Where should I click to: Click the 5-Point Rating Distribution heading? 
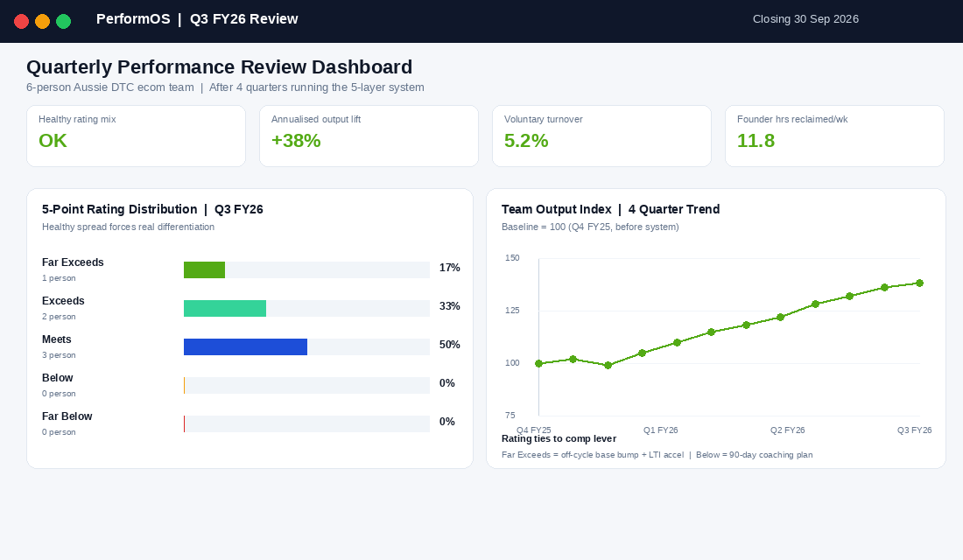152,209
